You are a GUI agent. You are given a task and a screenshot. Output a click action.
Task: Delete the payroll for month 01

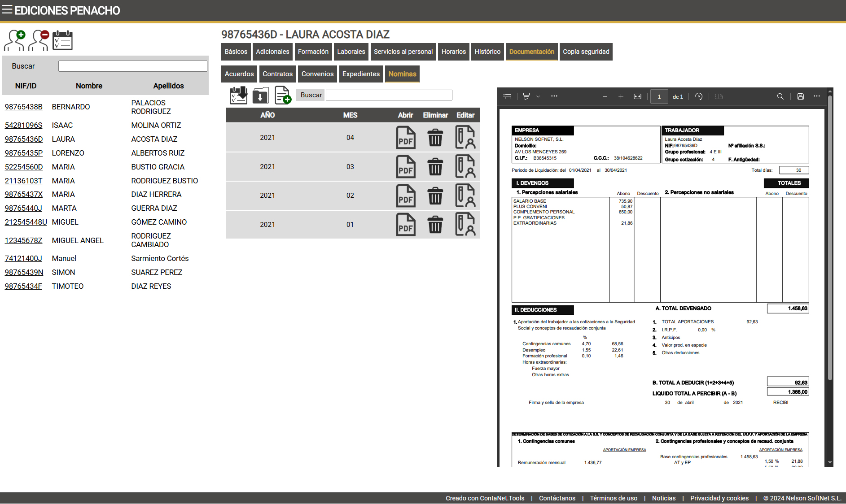point(435,225)
